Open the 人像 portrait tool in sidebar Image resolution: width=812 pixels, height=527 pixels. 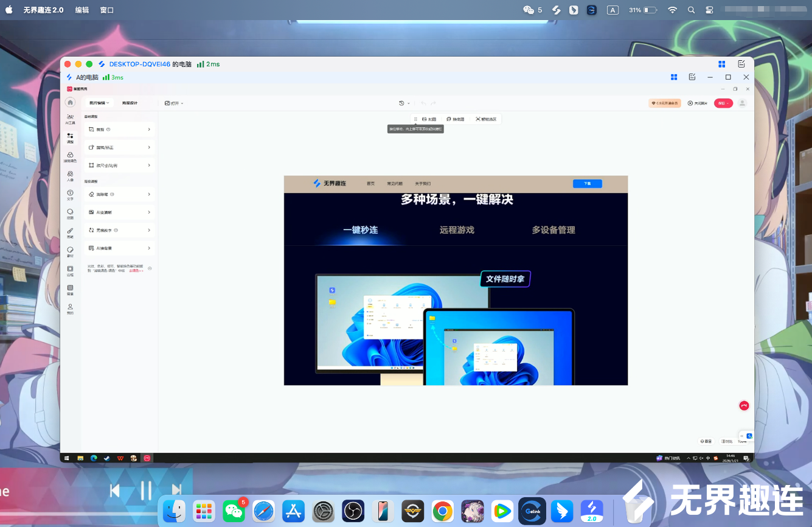coord(70,176)
